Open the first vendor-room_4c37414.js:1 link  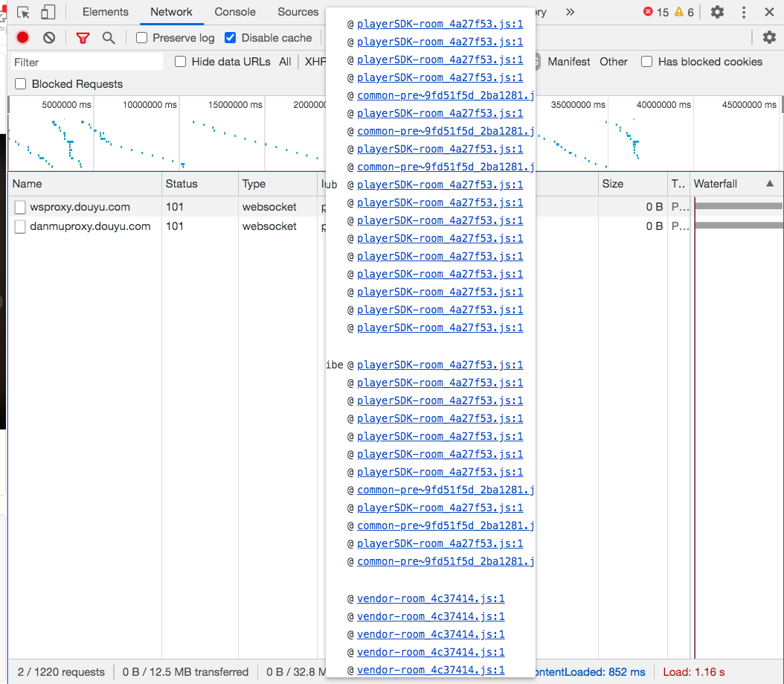click(431, 598)
